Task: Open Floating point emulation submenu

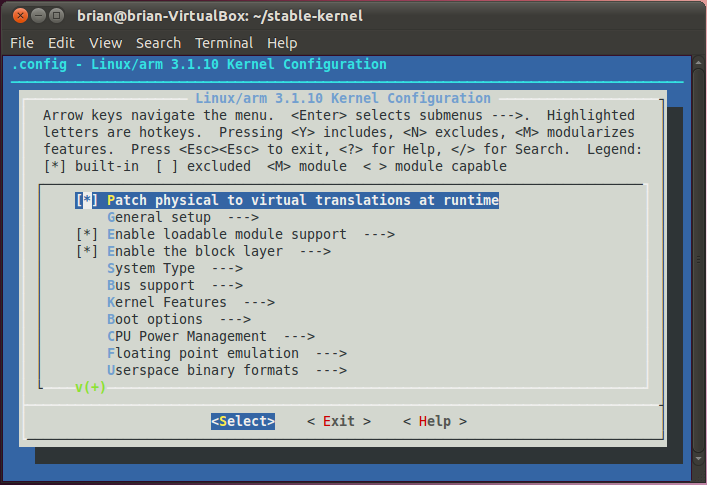Action: coord(227,354)
